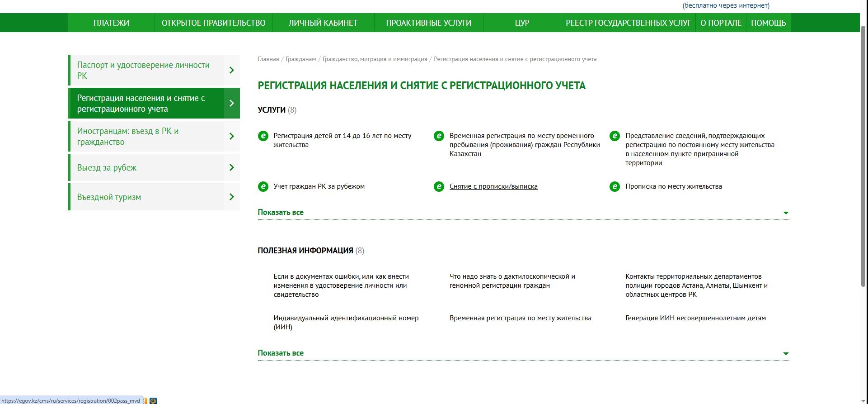
Task: Open Реестр государственных услуг menu
Action: click(628, 23)
